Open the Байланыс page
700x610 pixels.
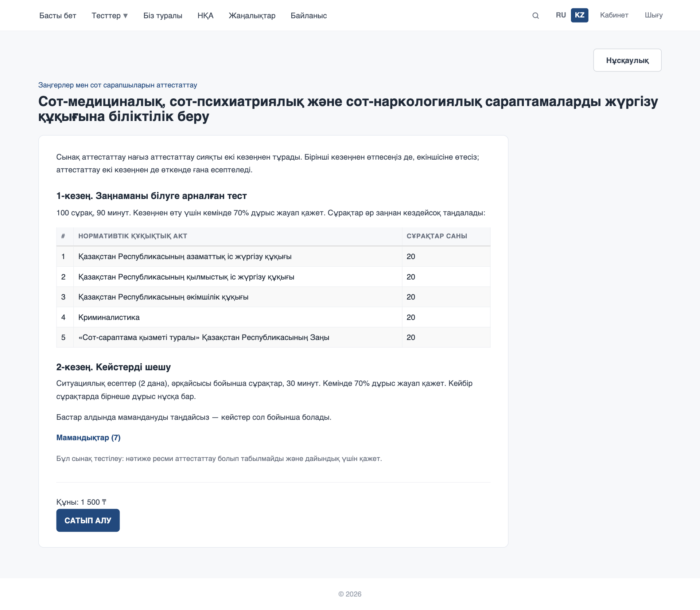click(x=308, y=16)
